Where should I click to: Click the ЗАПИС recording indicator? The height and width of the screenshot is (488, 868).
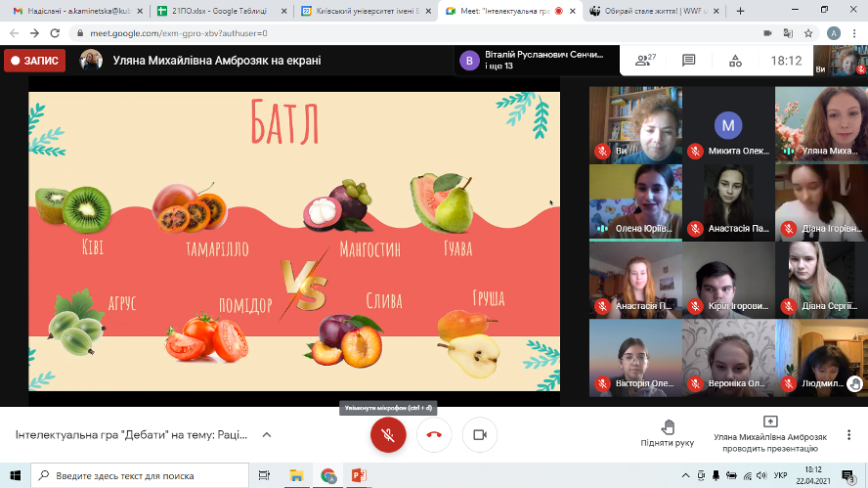pyautogui.click(x=34, y=61)
